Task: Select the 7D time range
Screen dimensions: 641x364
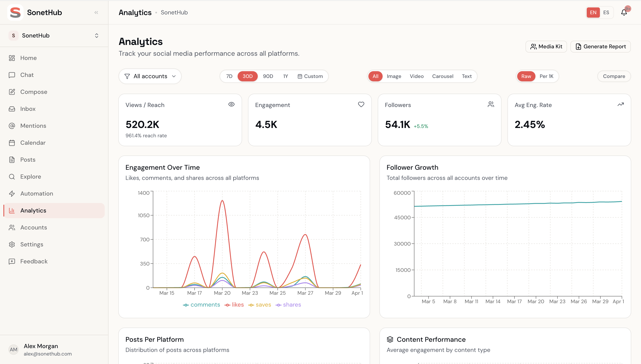Action: pyautogui.click(x=229, y=76)
